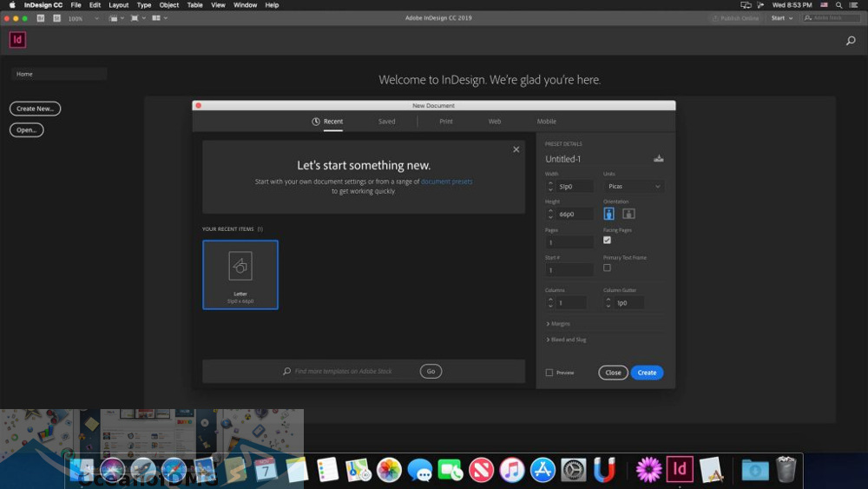Open News from the Dock
The image size is (868, 489).
481,470
